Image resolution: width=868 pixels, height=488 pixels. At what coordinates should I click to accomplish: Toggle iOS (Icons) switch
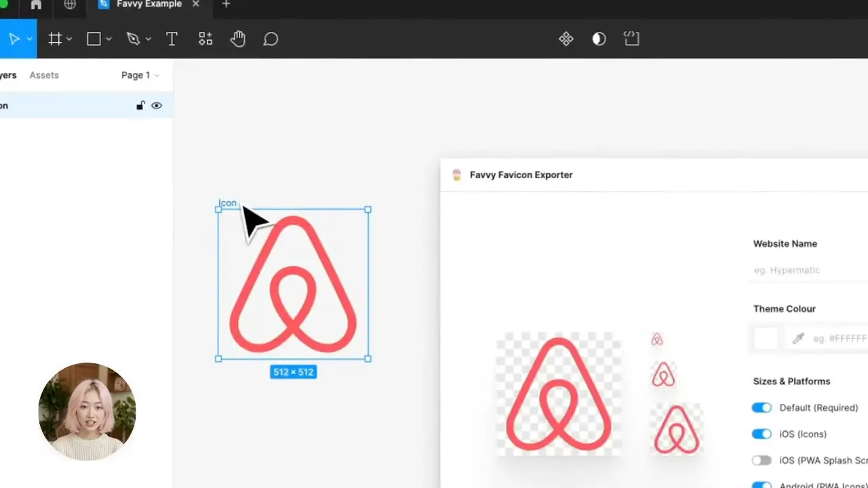pos(762,434)
